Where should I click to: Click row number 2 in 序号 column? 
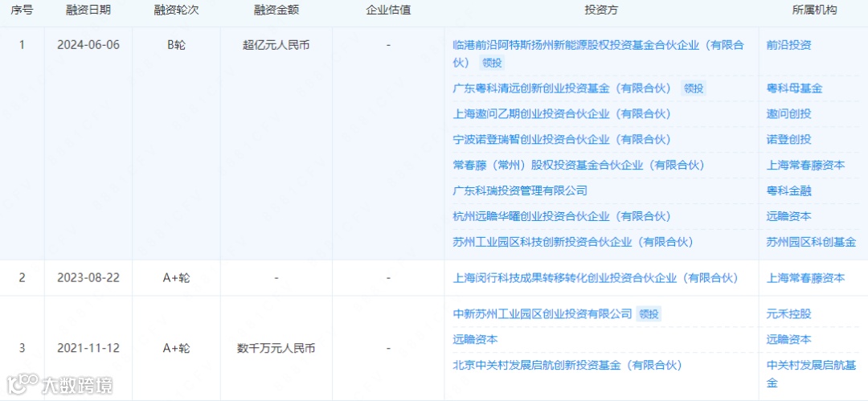coord(23,278)
